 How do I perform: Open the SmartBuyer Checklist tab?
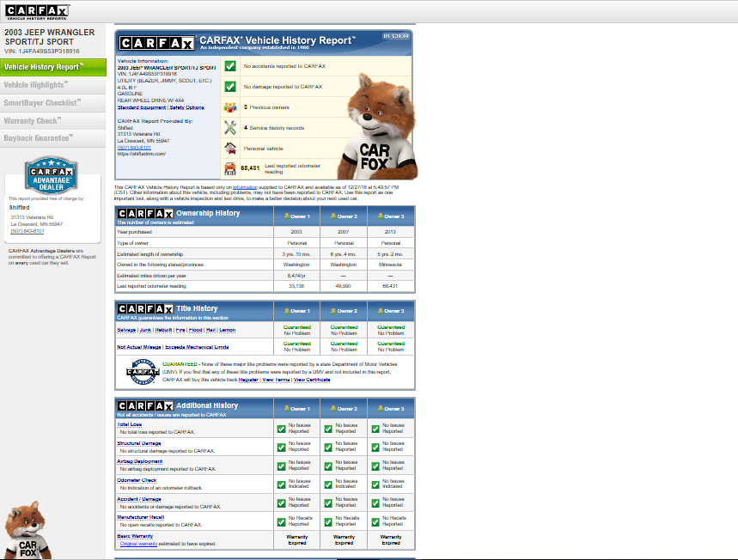pyautogui.click(x=53, y=103)
